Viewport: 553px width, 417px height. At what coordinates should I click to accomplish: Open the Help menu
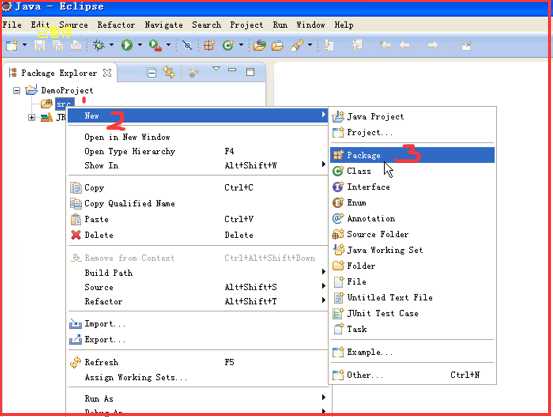coord(344,25)
